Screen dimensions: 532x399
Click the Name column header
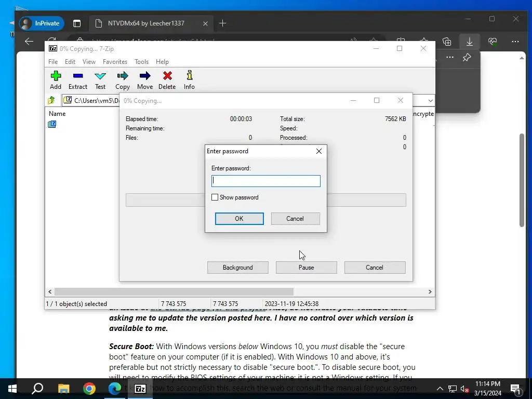click(57, 114)
